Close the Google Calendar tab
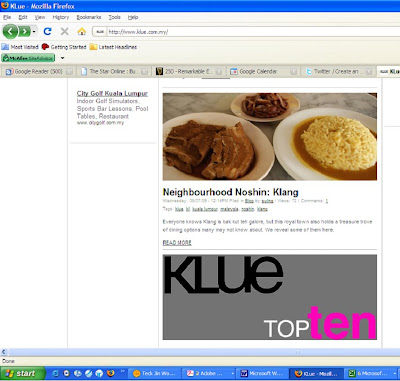The width and height of the screenshot is (400, 381). 293,72
